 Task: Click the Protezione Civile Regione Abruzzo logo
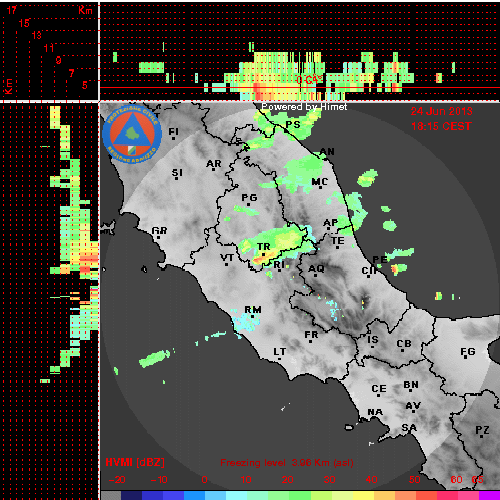click(132, 134)
